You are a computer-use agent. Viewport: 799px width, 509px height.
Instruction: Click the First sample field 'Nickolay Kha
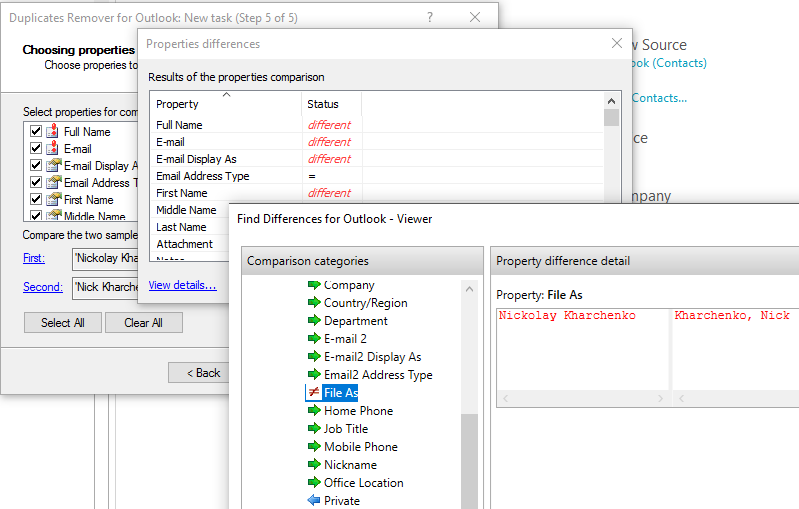click(105, 258)
